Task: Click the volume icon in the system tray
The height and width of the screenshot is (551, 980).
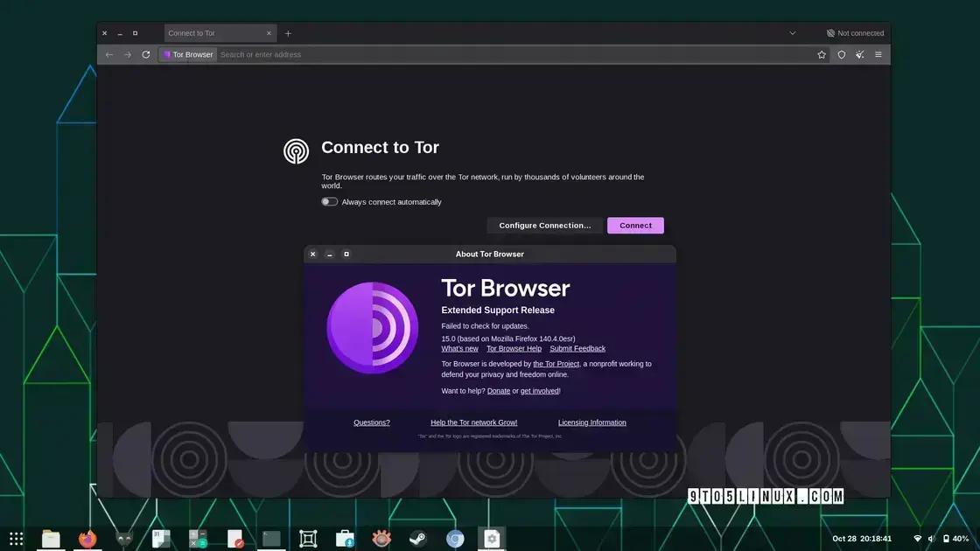Action: click(930, 538)
